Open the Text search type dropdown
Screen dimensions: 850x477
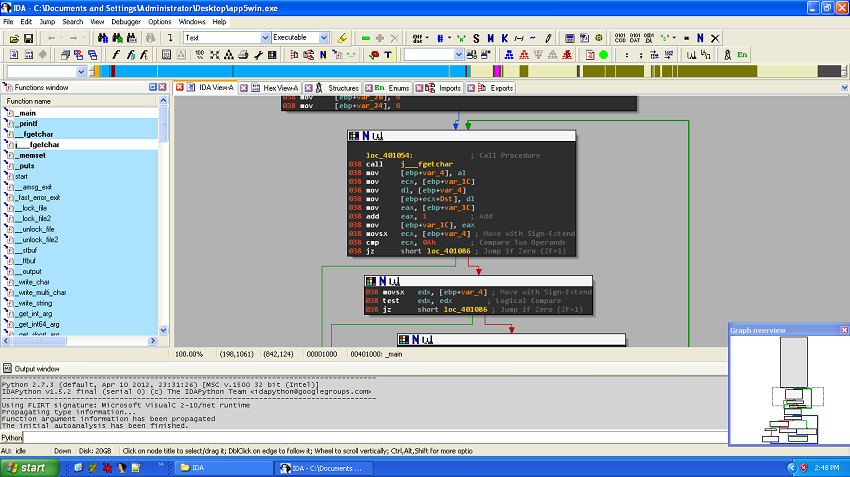pyautogui.click(x=265, y=38)
